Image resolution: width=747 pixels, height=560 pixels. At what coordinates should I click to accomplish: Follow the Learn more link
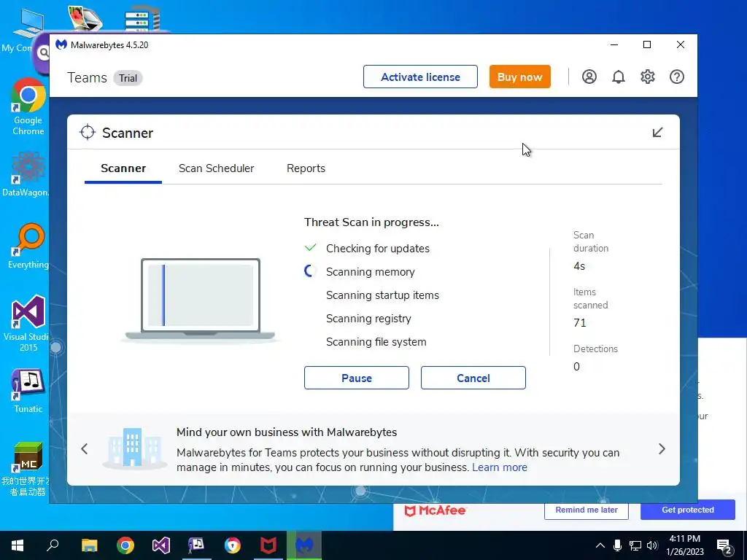[500, 467]
